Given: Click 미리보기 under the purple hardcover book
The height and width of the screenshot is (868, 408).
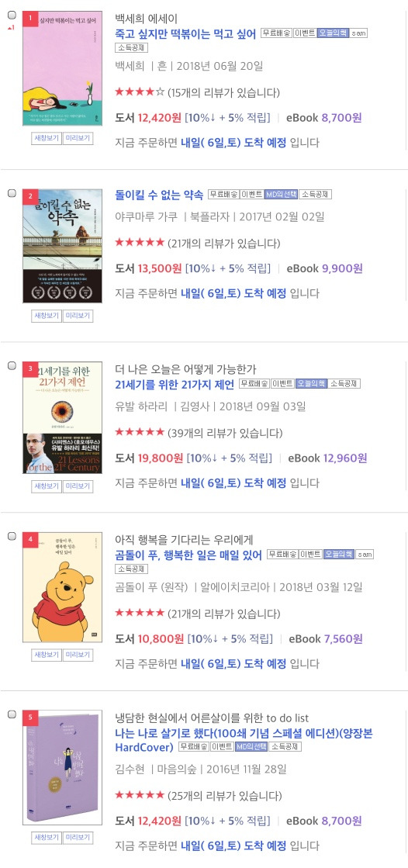Looking at the screenshot, I should pos(78,838).
